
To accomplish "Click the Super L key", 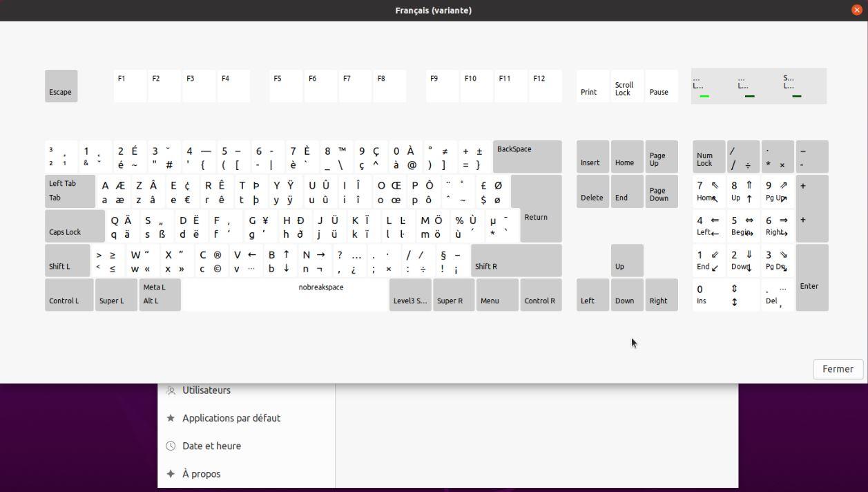I will coord(116,295).
